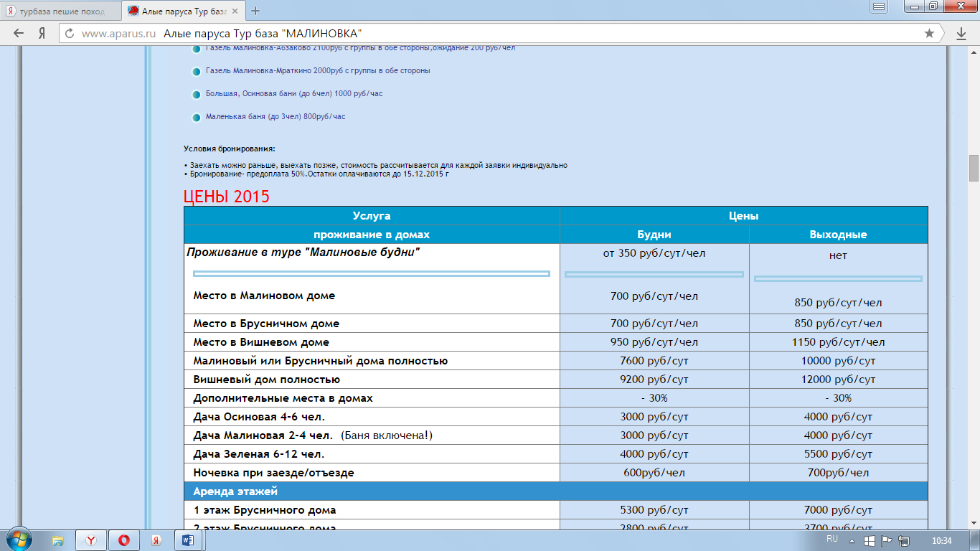Reload the page with the refresh icon

point(70,33)
